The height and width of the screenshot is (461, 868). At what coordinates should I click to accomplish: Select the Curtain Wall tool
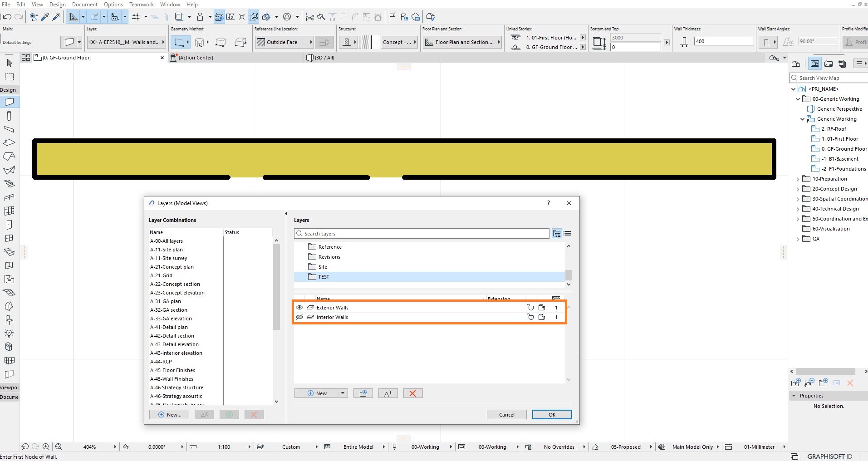point(10,211)
